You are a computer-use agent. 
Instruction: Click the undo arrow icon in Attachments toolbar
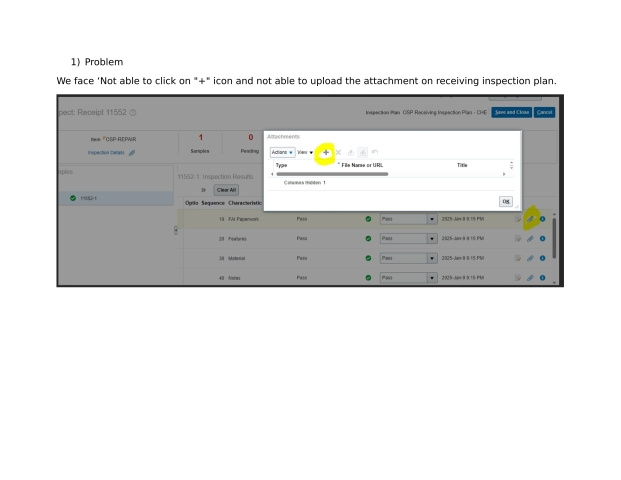coord(375,152)
